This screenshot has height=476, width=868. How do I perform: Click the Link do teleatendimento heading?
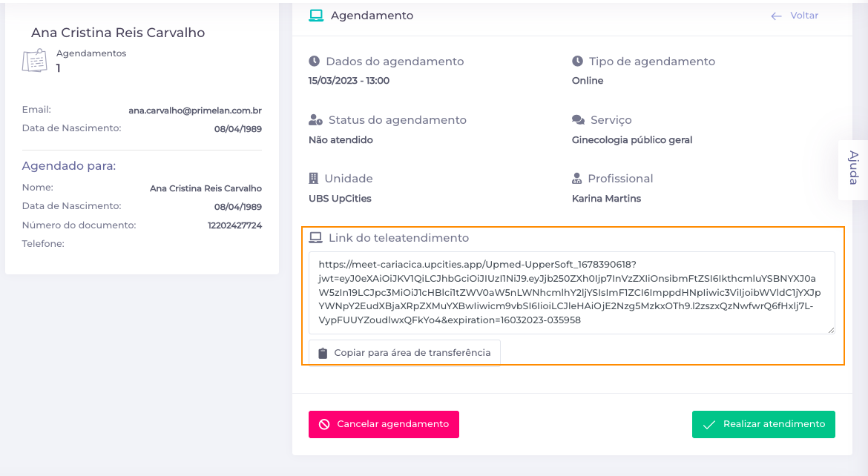click(398, 237)
